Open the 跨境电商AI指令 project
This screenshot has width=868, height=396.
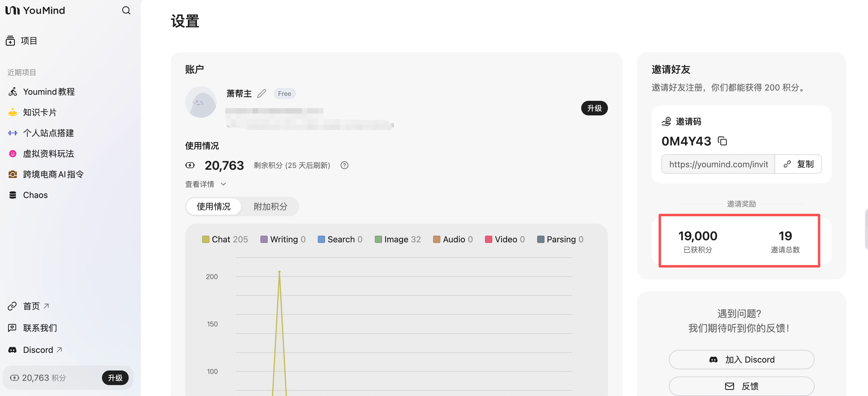[46, 174]
